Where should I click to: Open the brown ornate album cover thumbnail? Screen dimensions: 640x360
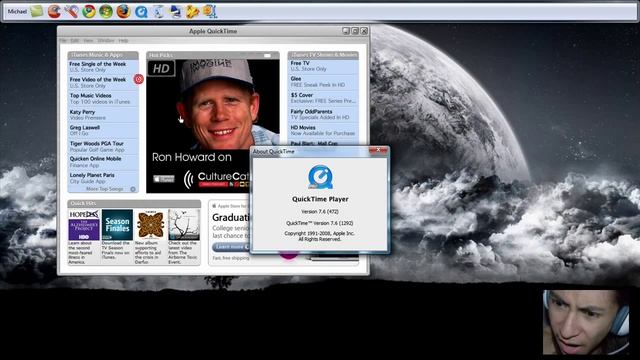tap(151, 225)
